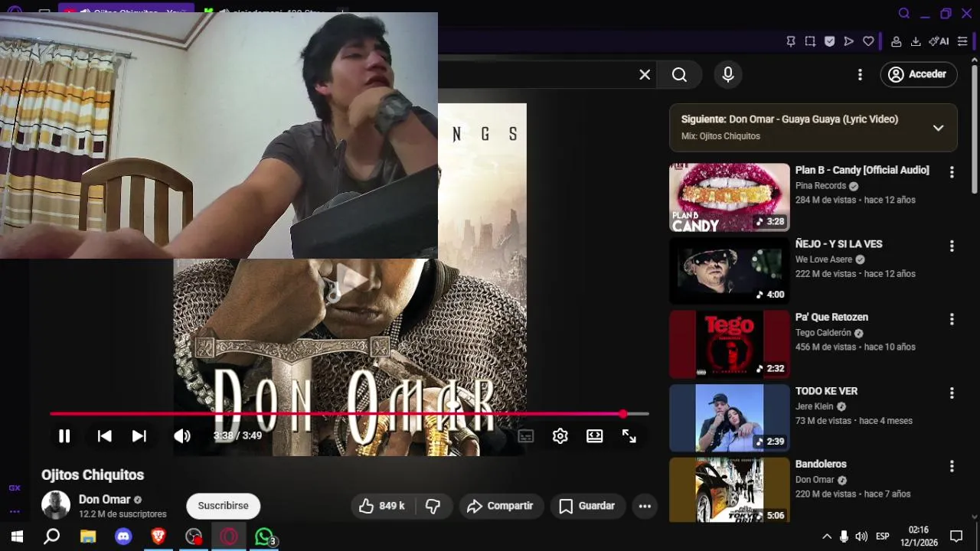Switch the video to full screen
980x551 pixels.
pyautogui.click(x=629, y=436)
